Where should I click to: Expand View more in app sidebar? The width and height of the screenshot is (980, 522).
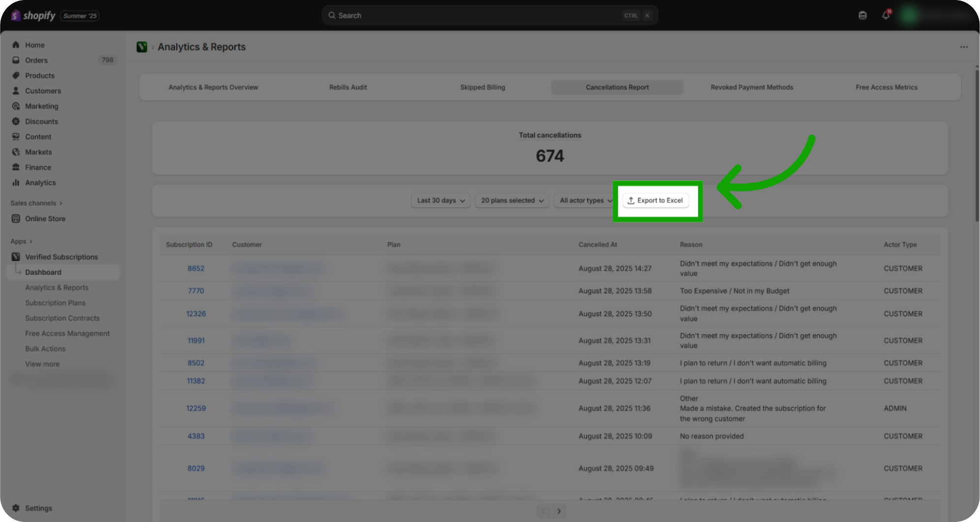pyautogui.click(x=42, y=364)
